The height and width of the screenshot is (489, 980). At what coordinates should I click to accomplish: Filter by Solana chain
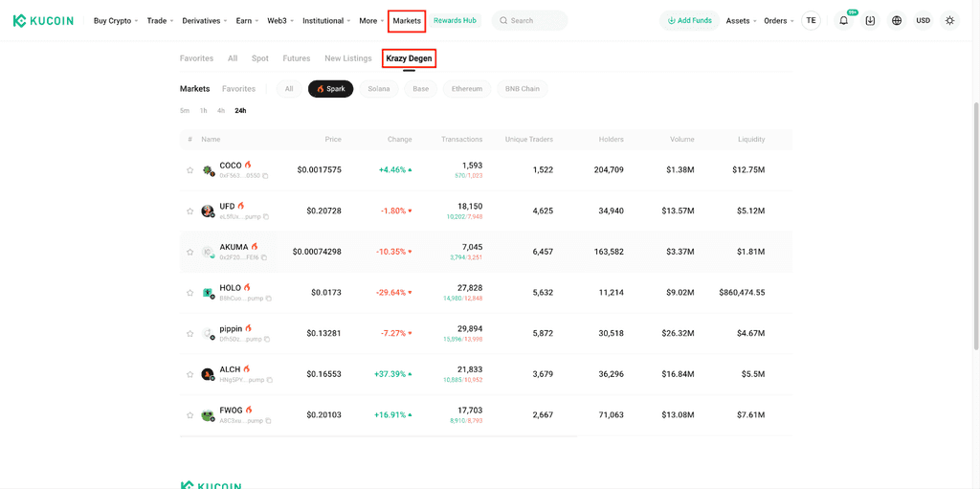(379, 89)
